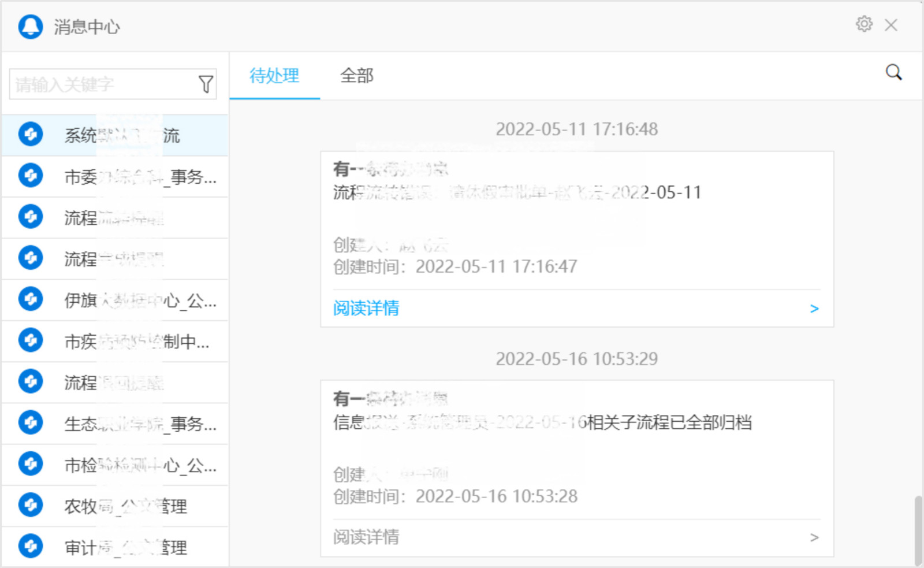Click the icon of the 市疾 row
Screen dimensions: 924x568
click(31, 340)
